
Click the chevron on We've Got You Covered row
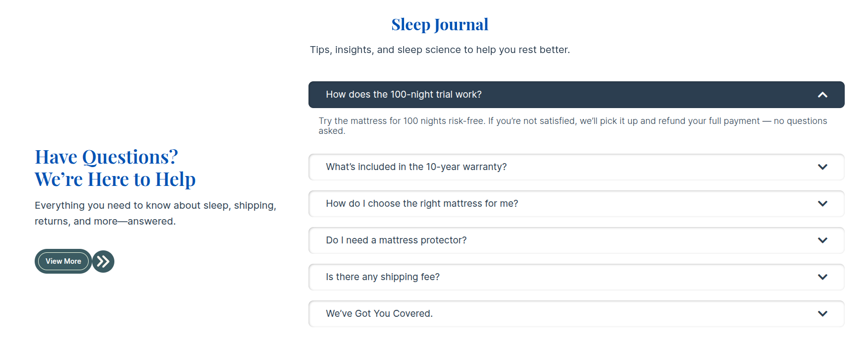(x=822, y=314)
